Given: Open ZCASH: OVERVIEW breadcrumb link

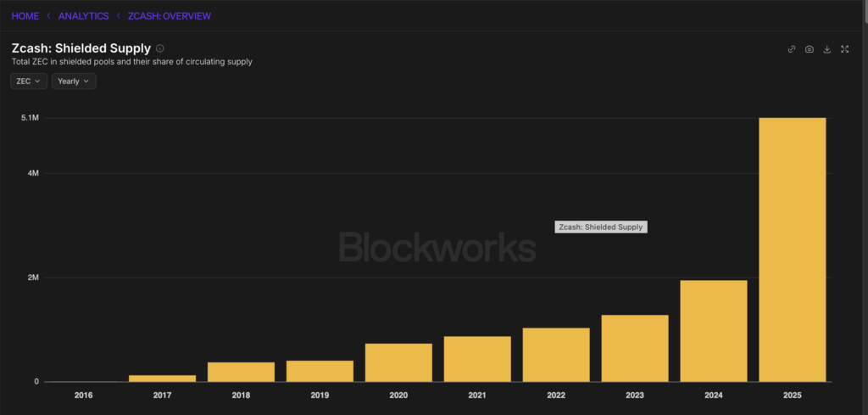Looking at the screenshot, I should (170, 16).
